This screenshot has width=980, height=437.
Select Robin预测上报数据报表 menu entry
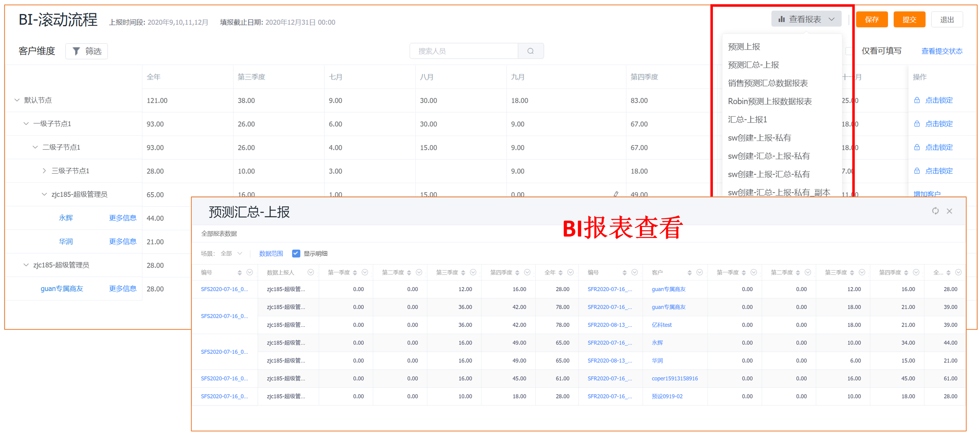[x=769, y=101]
